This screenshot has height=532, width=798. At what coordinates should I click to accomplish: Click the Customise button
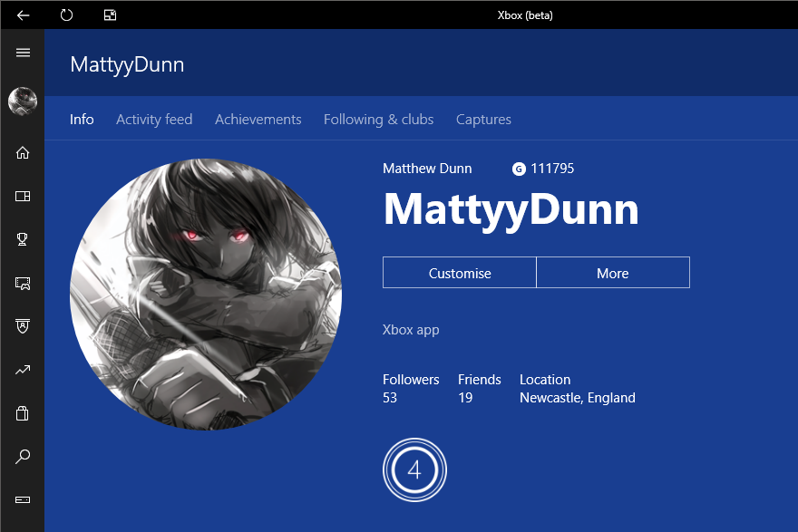tap(460, 273)
